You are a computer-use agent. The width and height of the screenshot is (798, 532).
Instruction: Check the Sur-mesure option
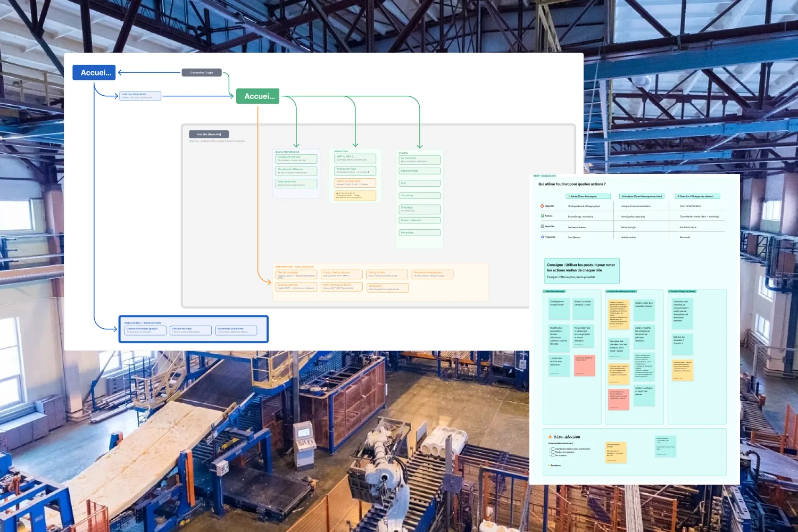[x=553, y=455]
